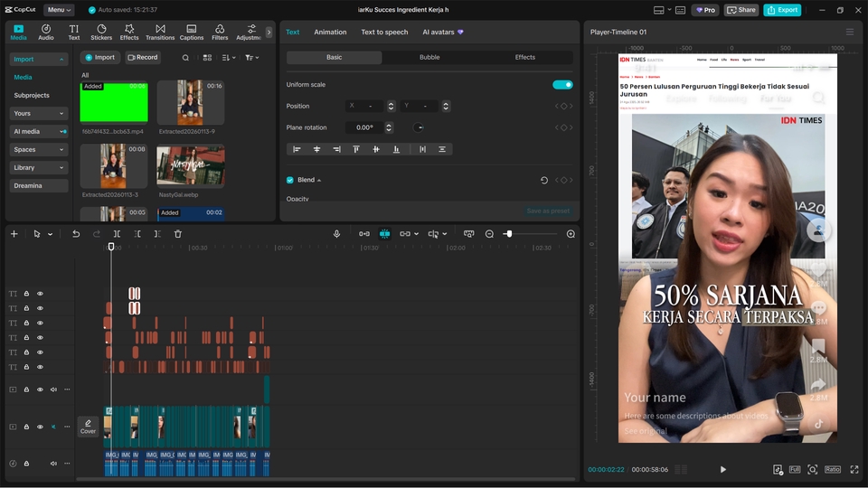The image size is (868, 488).
Task: Expand the Yours dropdown
Action: [x=39, y=114]
